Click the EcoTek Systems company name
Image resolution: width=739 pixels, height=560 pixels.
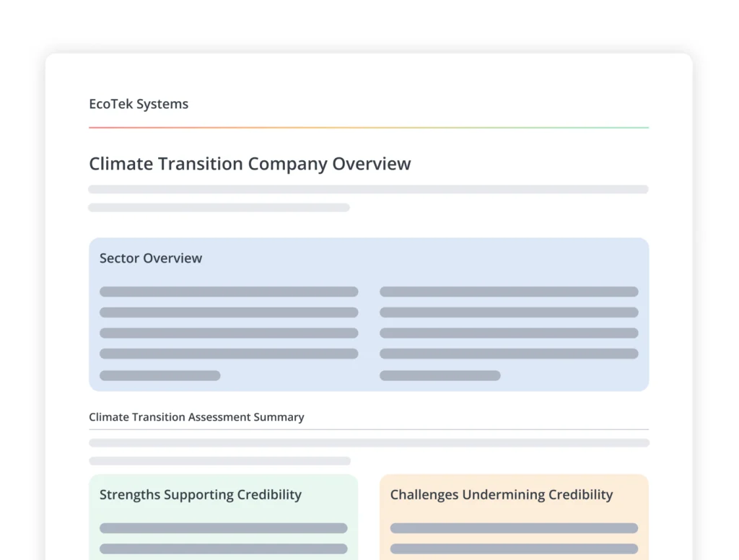pyautogui.click(x=139, y=104)
